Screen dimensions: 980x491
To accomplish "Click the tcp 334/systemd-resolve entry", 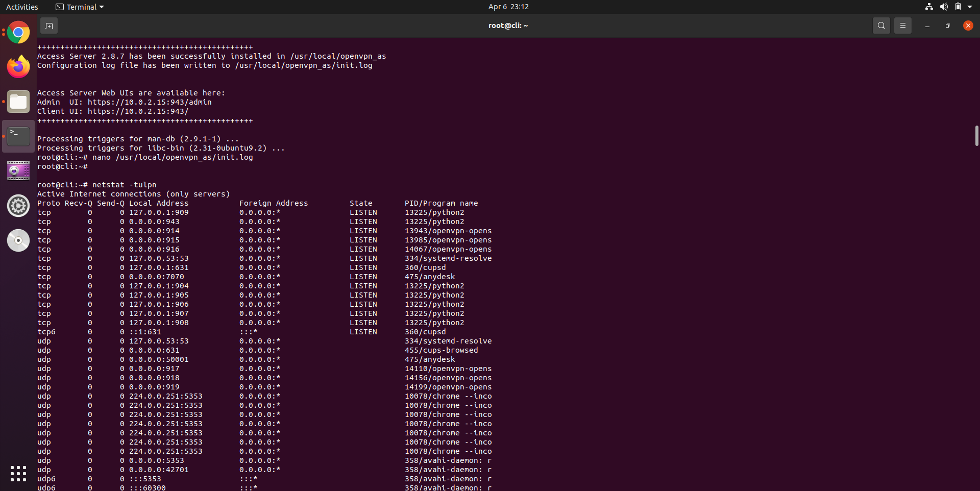I will pyautogui.click(x=448, y=258).
